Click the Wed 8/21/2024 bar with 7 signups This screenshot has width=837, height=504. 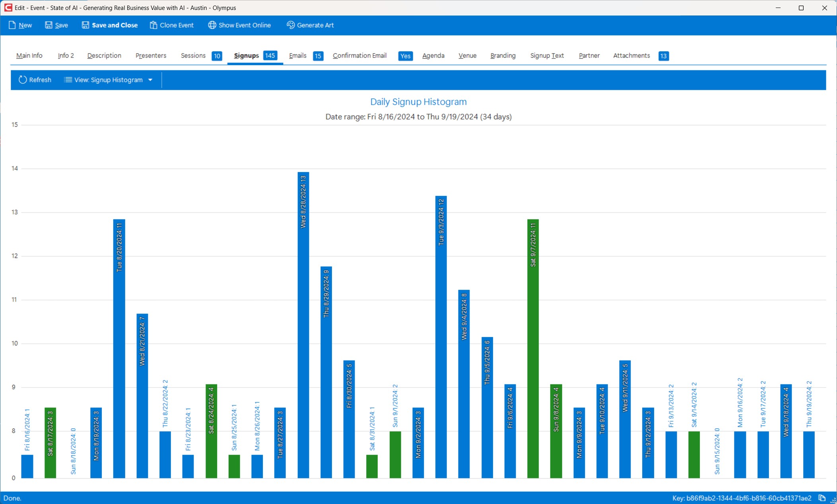[142, 396]
